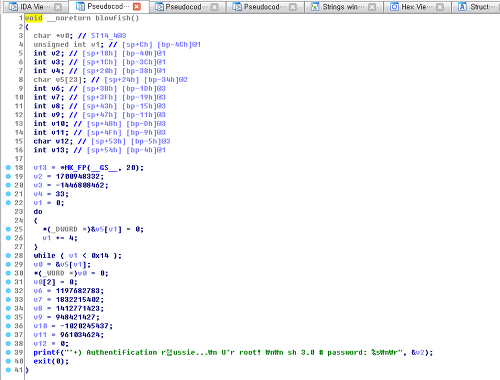Click the value 1832215402 assigned to v7
Screen dimensions: 500x380
click(79, 300)
